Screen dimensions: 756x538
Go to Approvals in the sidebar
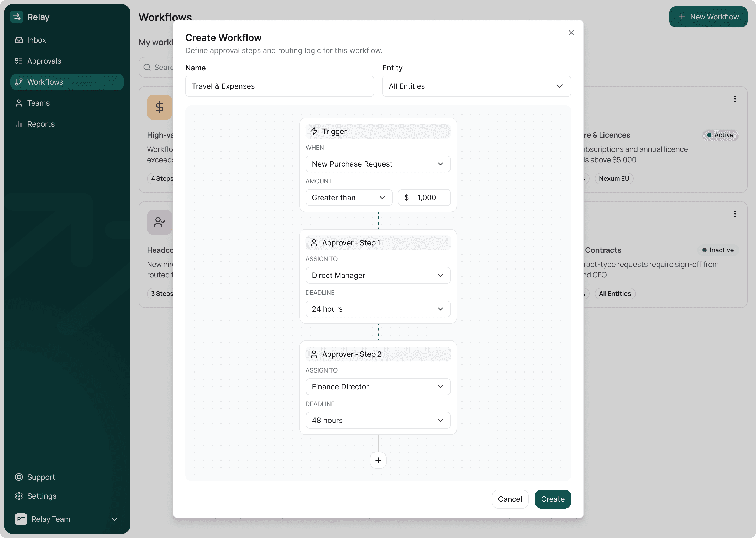pyautogui.click(x=67, y=61)
